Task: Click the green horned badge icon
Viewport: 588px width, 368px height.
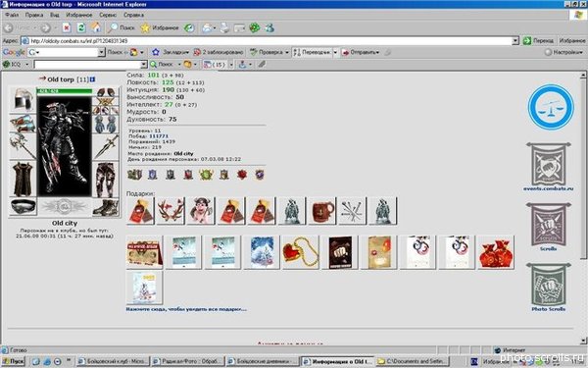Action: coord(206,175)
